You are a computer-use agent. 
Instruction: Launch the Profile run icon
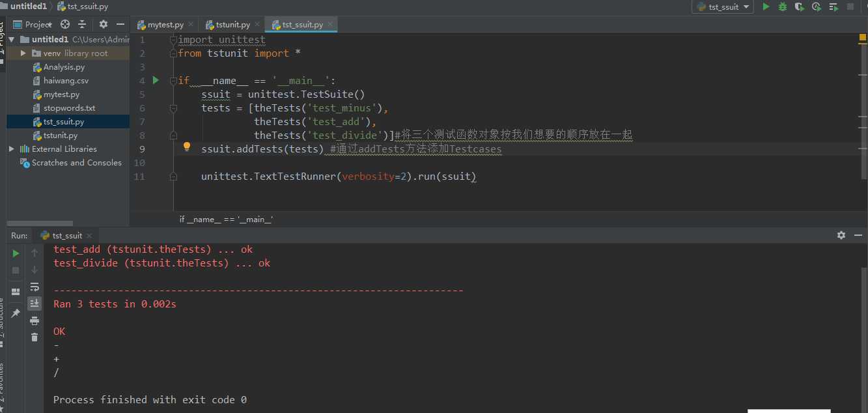(817, 7)
